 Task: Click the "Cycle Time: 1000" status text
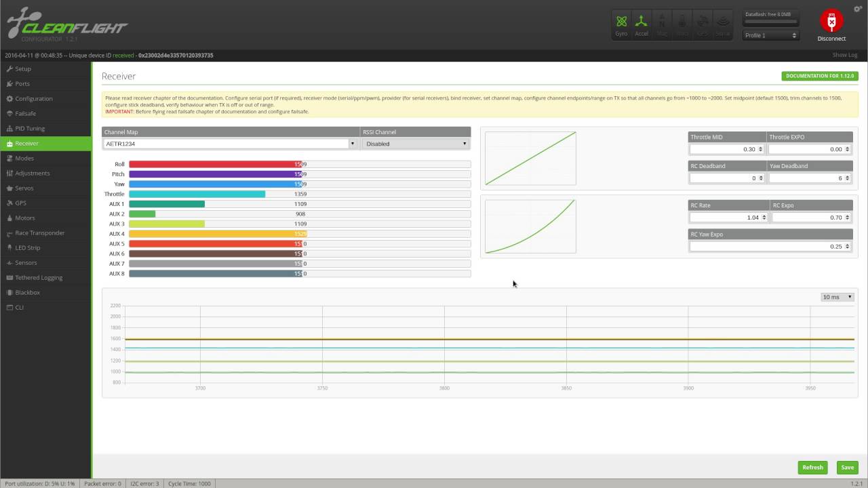click(189, 484)
